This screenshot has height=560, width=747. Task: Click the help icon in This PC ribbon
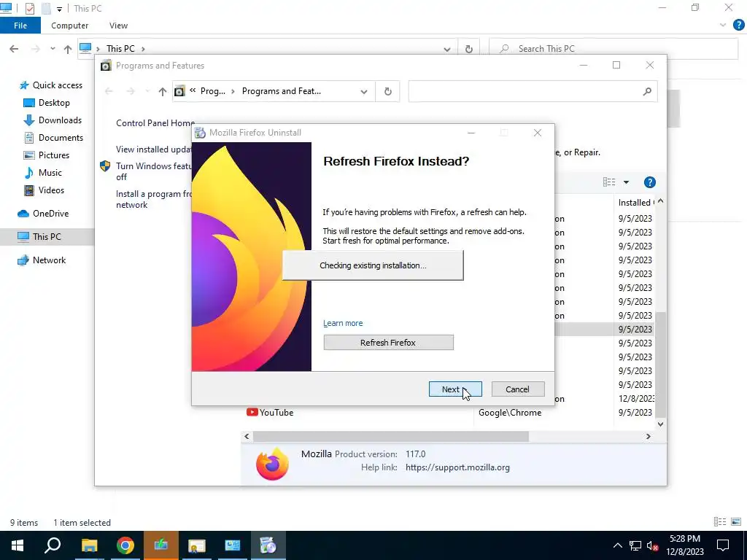(x=738, y=26)
